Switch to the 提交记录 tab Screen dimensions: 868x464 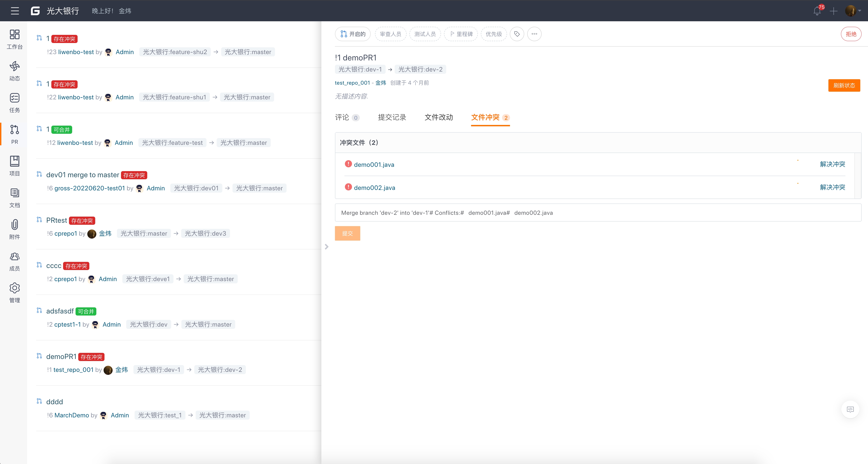point(392,117)
